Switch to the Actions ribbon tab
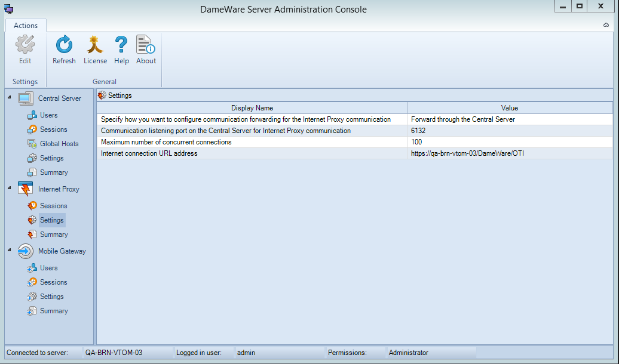The image size is (619, 364). coord(26,25)
